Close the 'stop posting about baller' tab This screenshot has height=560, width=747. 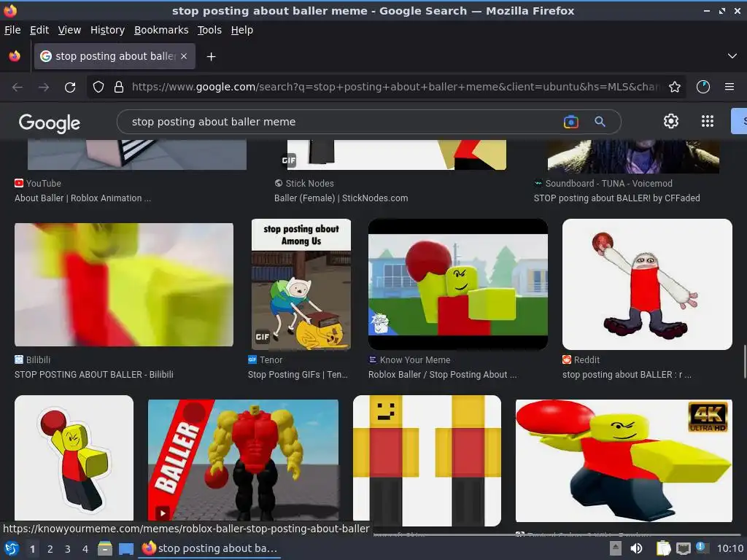click(184, 56)
